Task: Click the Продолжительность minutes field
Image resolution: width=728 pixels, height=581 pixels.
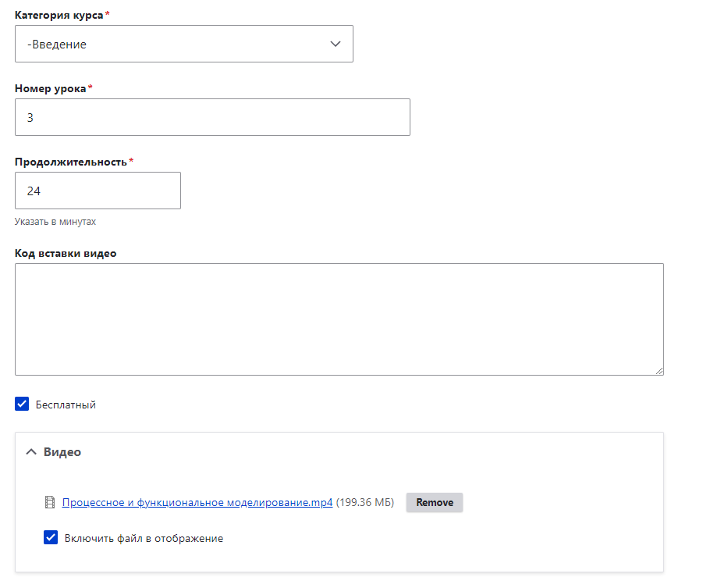Action: (98, 191)
